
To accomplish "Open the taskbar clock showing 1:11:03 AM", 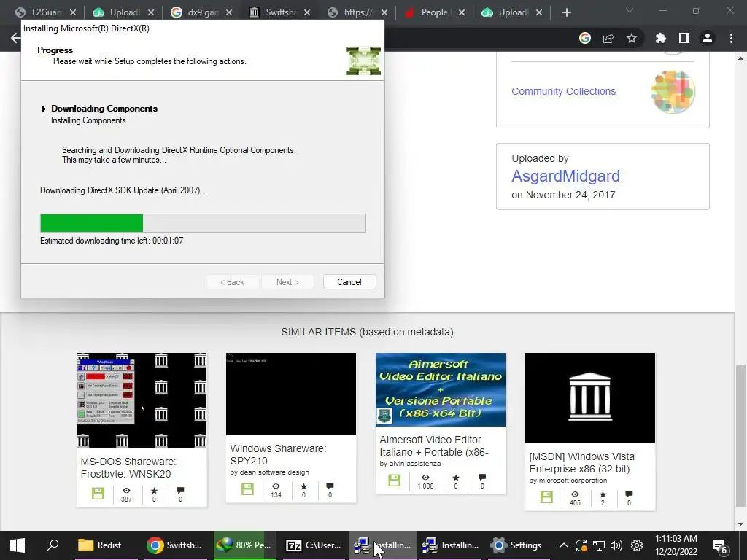I will [676, 545].
